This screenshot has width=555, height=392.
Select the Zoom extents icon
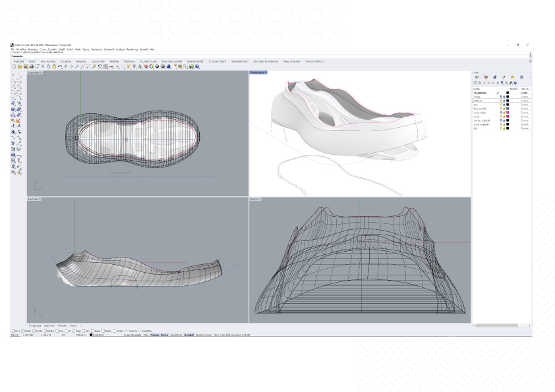pyautogui.click(x=88, y=67)
